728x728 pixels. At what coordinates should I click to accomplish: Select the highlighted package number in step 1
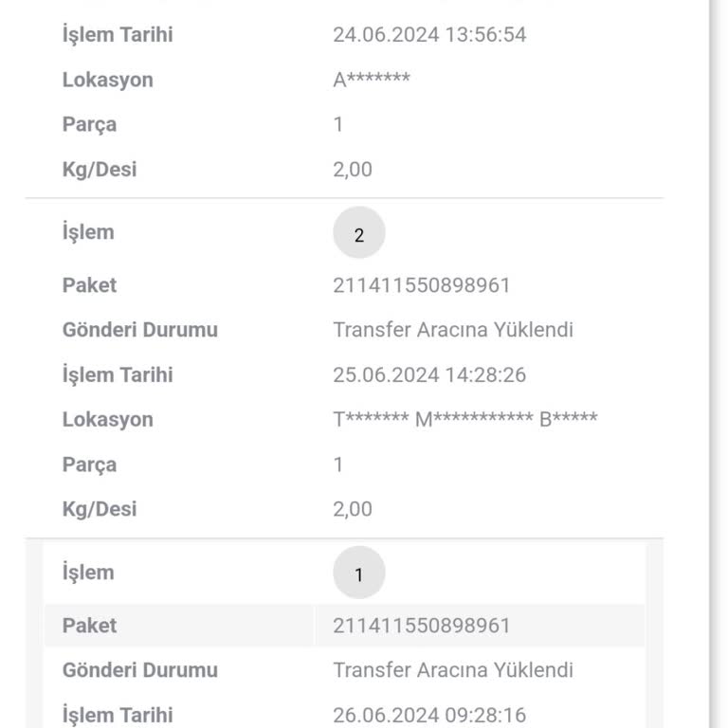[422, 626]
